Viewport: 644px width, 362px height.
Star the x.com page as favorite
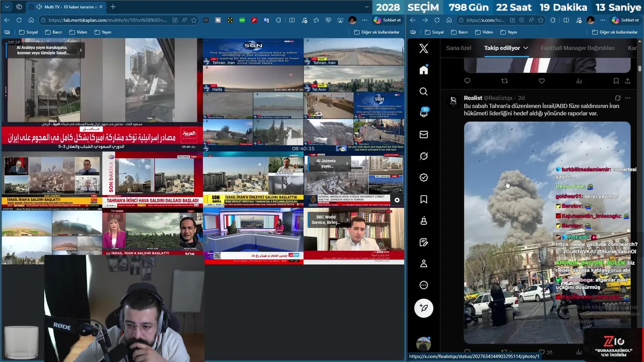click(540, 20)
